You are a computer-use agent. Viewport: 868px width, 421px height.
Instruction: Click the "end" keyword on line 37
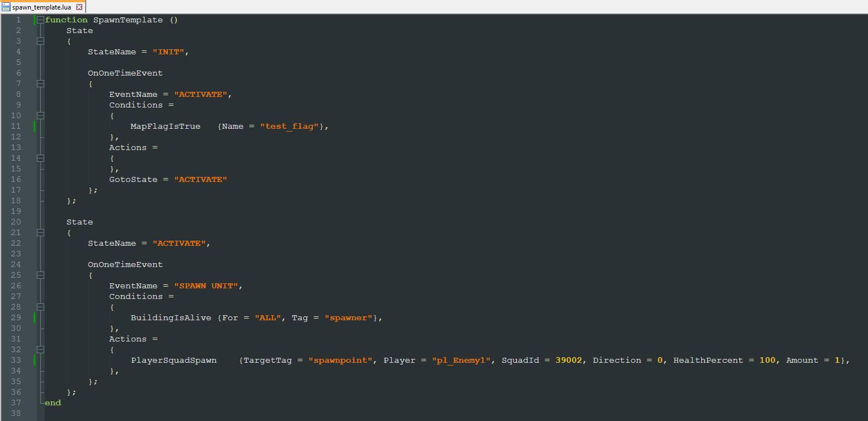53,403
